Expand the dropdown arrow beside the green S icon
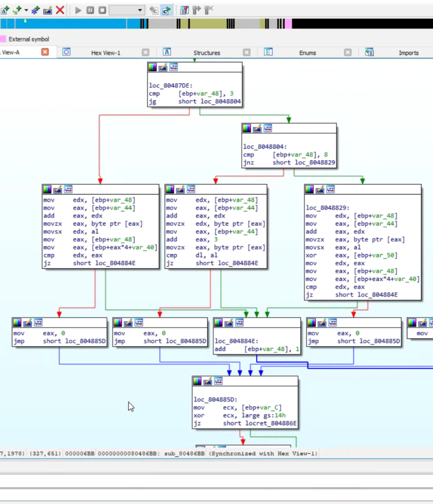This screenshot has width=433, height=504. (x=26, y=10)
